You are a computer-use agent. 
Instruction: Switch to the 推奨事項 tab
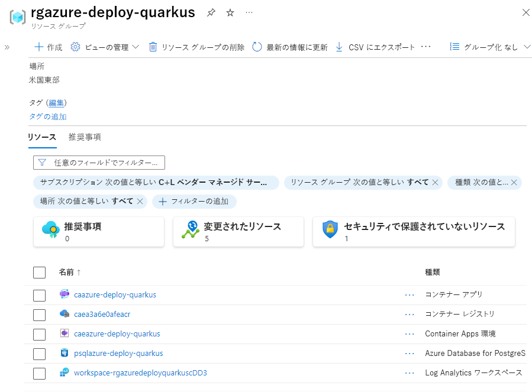[x=85, y=137]
